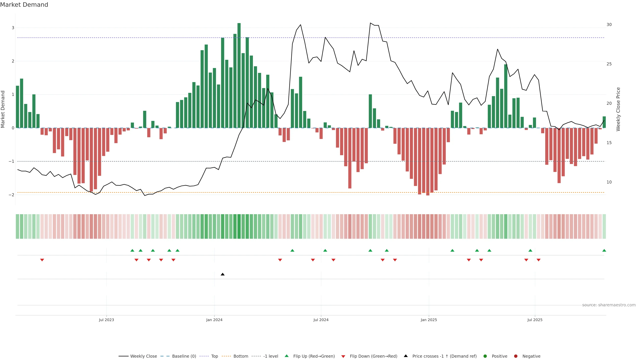This screenshot has height=362, width=644.
Task: Click the Jan 2024 axis label
Action: (x=214, y=320)
